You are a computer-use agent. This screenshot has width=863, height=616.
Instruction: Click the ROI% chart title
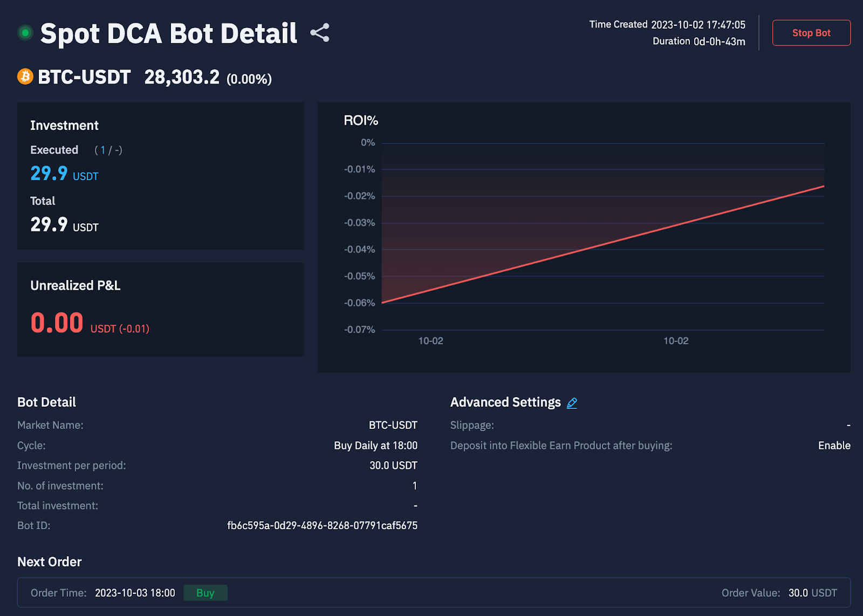361,120
